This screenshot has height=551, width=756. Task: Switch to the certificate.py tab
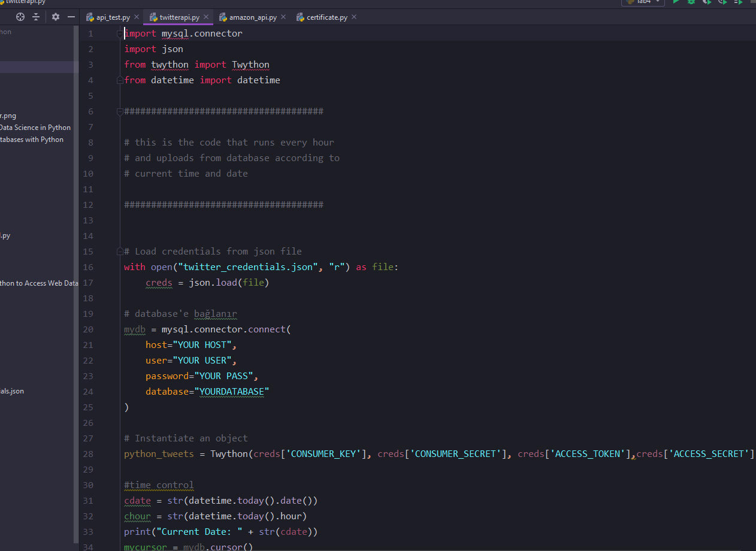pos(326,17)
